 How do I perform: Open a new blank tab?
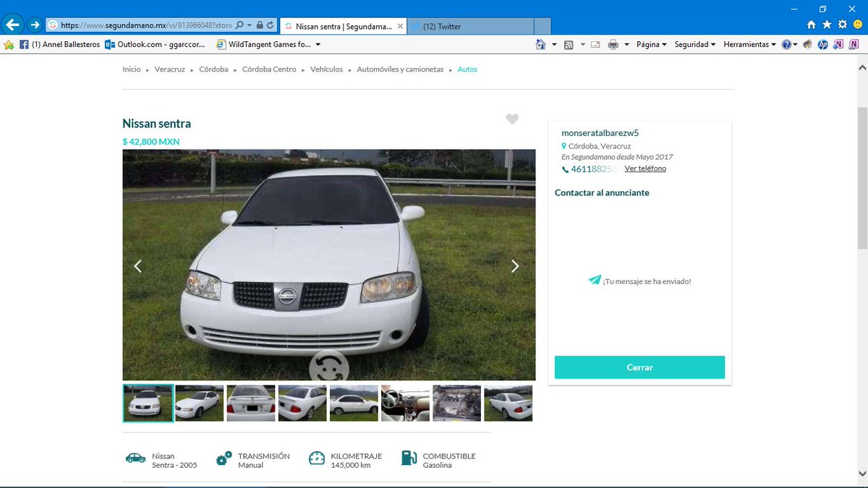coord(542,26)
